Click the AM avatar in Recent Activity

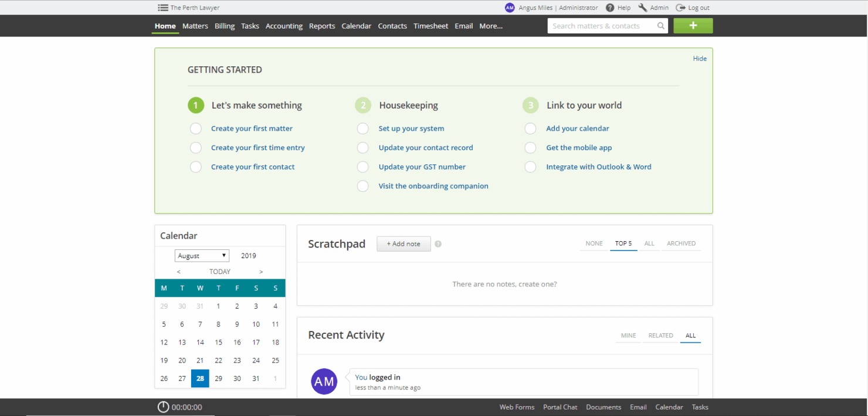point(324,381)
